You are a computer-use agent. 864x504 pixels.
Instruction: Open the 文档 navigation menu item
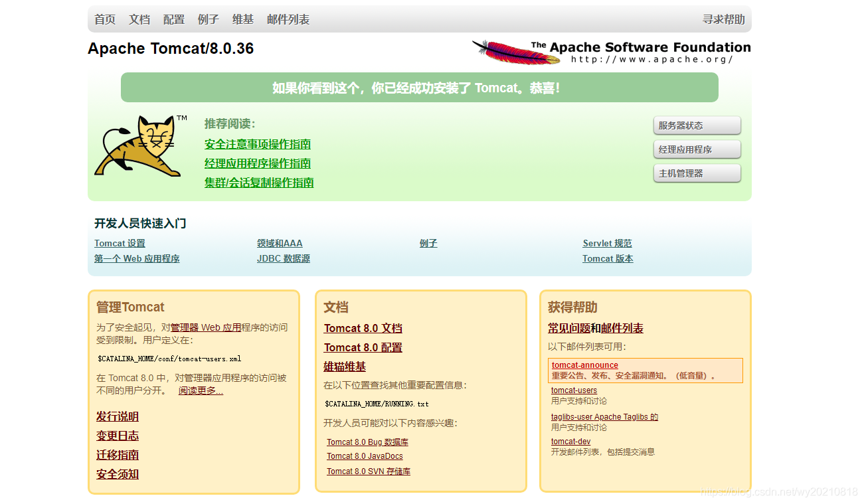(x=139, y=19)
